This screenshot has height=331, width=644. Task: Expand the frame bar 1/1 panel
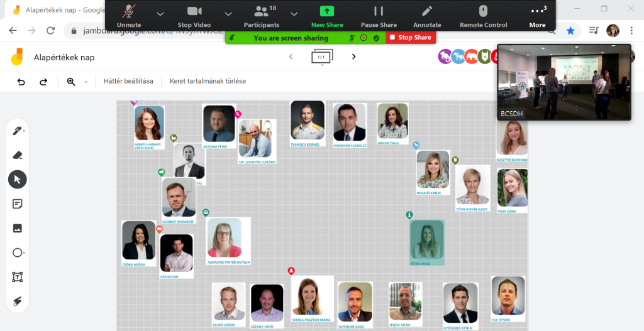(x=322, y=57)
